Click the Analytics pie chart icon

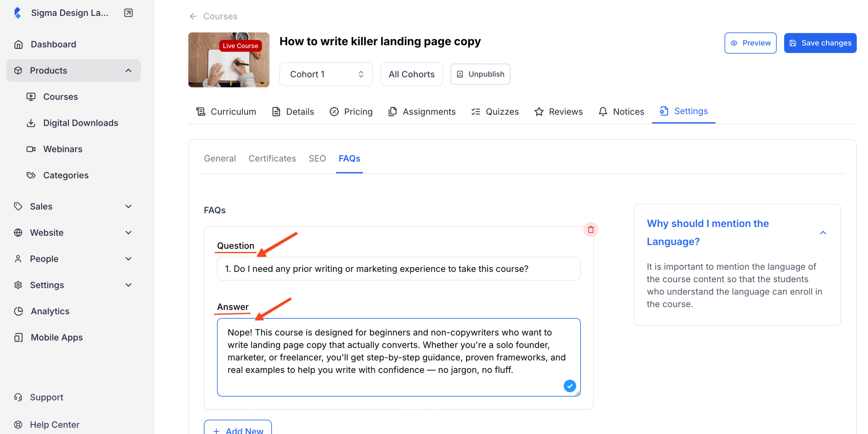(x=19, y=311)
